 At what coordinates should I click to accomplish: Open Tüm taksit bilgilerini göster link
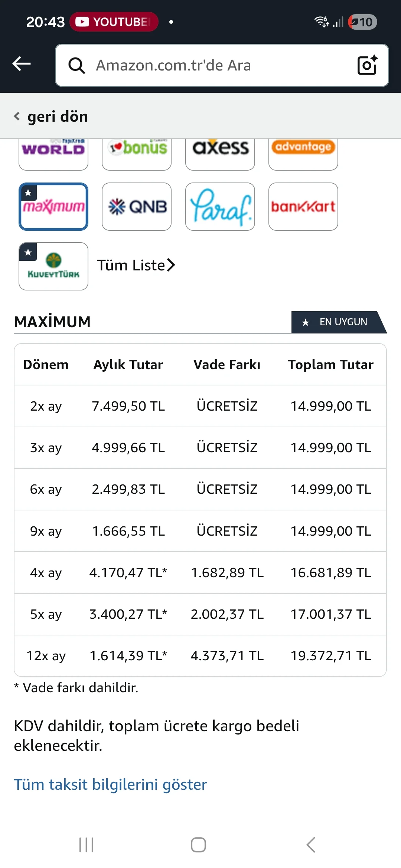[x=110, y=785]
